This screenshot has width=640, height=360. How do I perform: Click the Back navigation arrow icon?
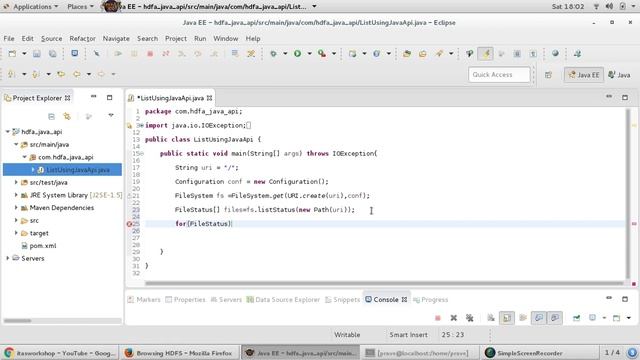coord(76,74)
